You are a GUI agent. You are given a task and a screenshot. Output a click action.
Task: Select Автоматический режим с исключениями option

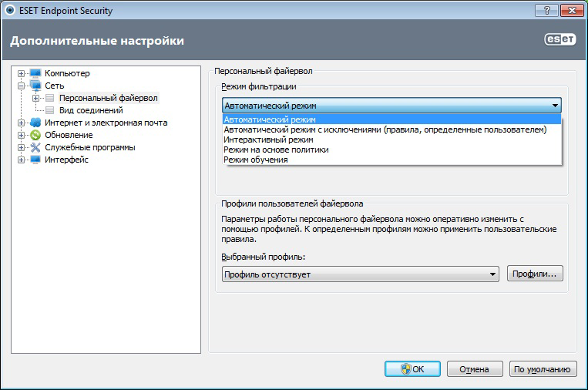coord(392,129)
